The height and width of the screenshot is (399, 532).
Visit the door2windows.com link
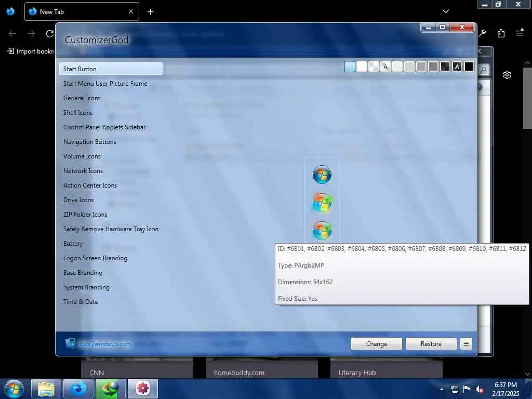pyautogui.click(x=105, y=344)
